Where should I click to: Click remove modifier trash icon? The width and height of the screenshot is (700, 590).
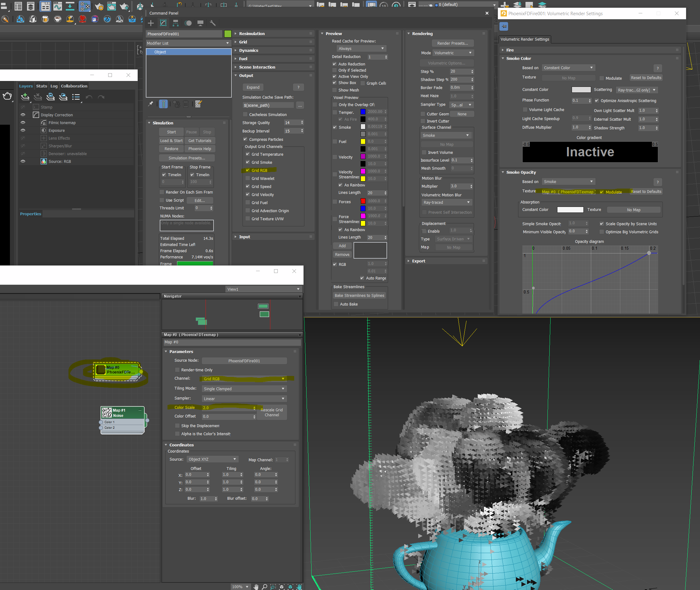click(x=186, y=104)
